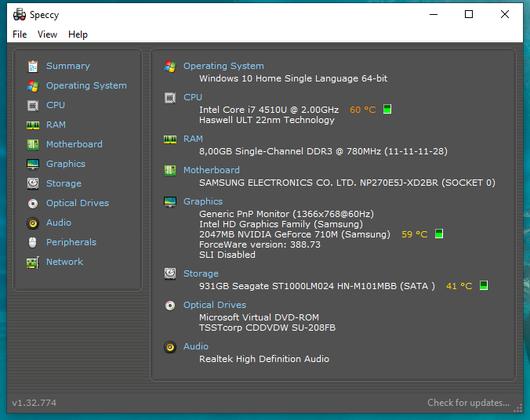Click the Peripherals mouse icon in the sidebar
This screenshot has width=530, height=420.
pos(33,242)
